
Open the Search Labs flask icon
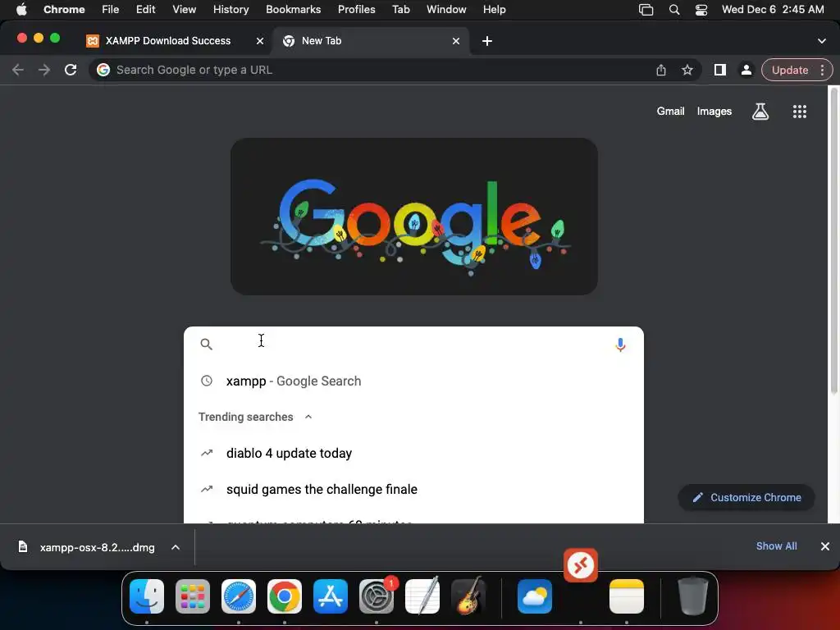(x=760, y=112)
